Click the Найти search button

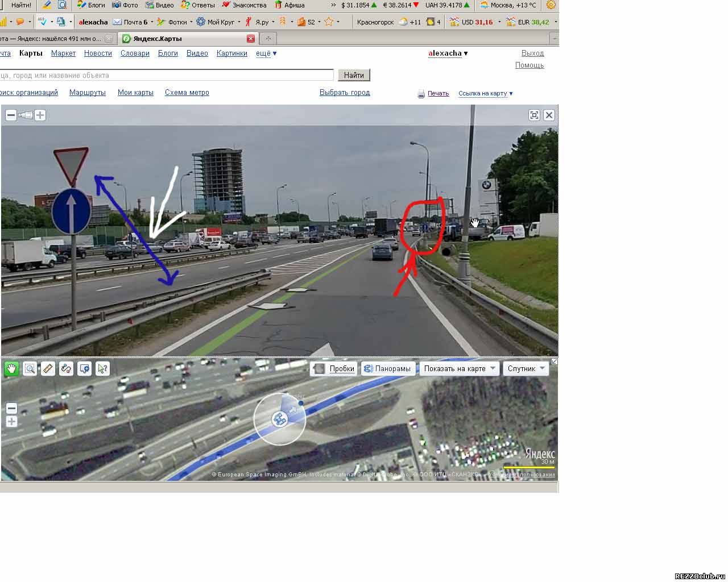click(354, 75)
